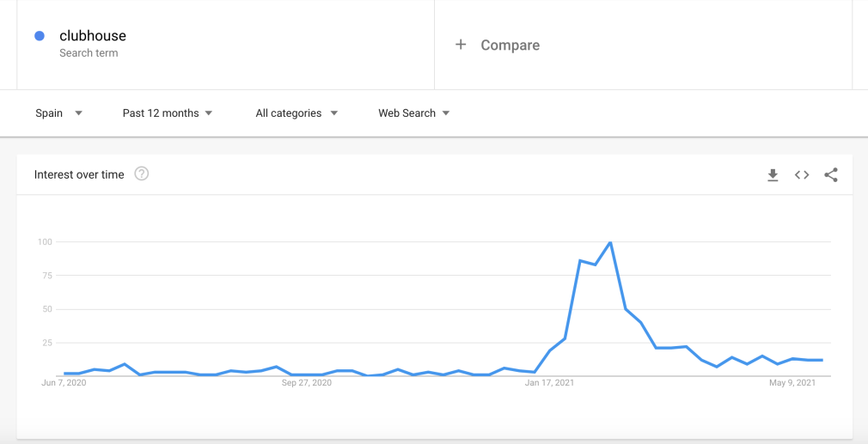Screen dimensions: 868x444
Task: Select the Jan 17, 2021 axis label
Action: point(549,383)
